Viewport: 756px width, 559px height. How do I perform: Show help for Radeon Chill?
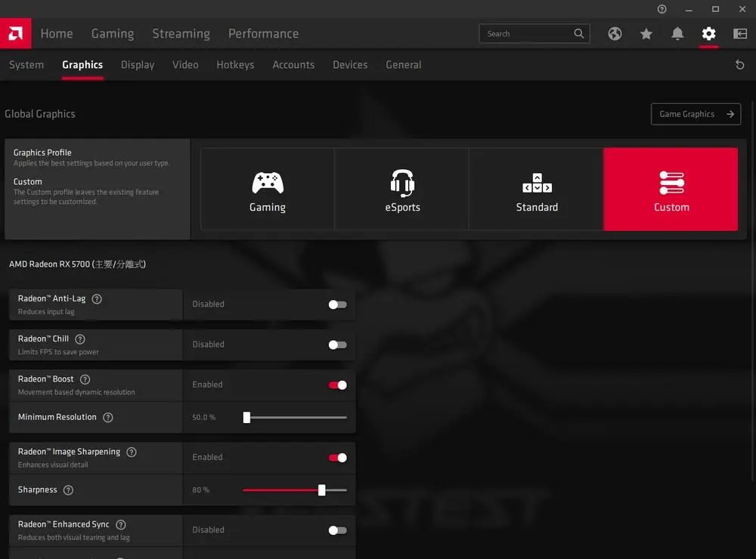tap(80, 339)
